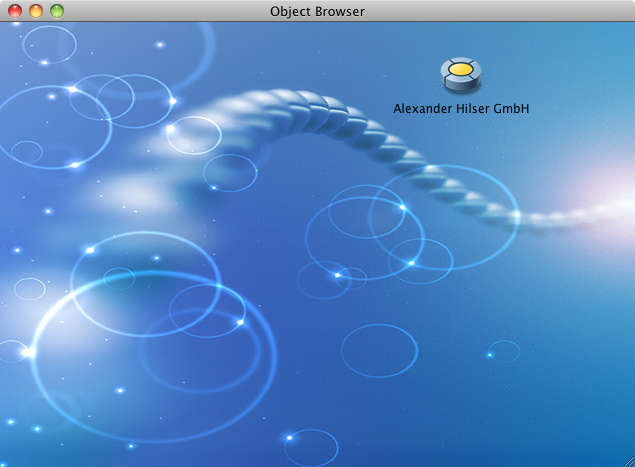Viewport: 635px width, 467px height.
Task: Click the "Object Browser" window title text
Action: 317,11
